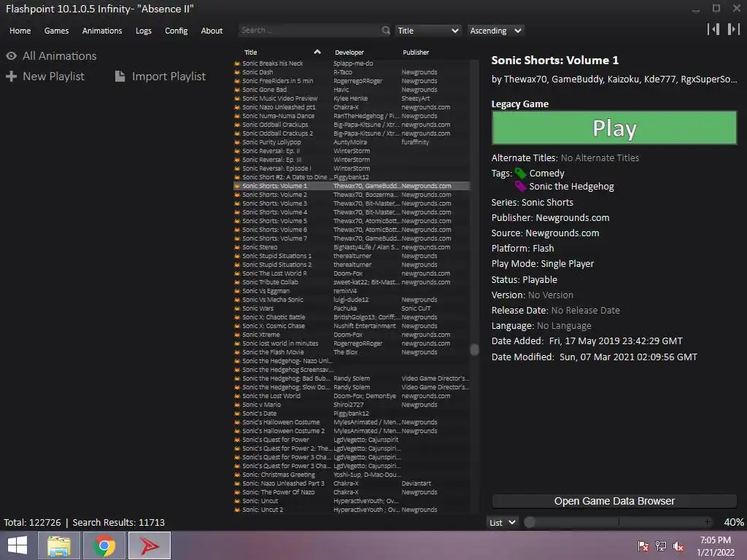The width and height of the screenshot is (747, 560).
Task: Click New Playlist button
Action: [44, 76]
